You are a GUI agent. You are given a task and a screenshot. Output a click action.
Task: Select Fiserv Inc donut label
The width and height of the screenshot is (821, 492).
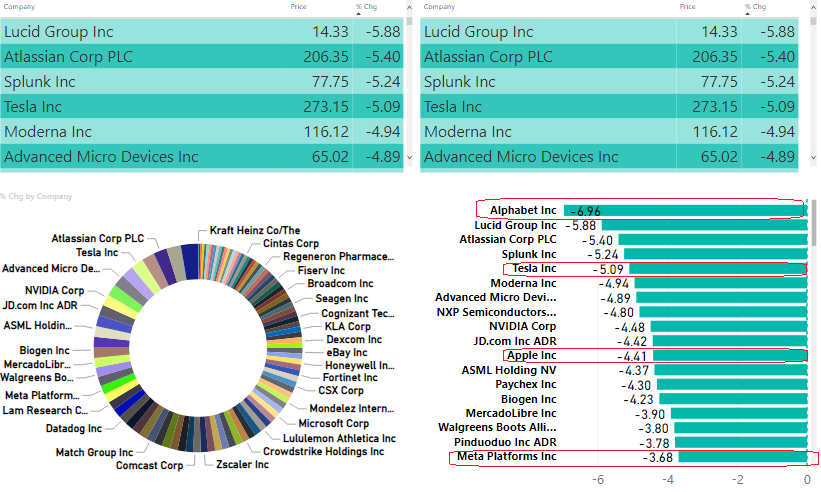tap(321, 270)
